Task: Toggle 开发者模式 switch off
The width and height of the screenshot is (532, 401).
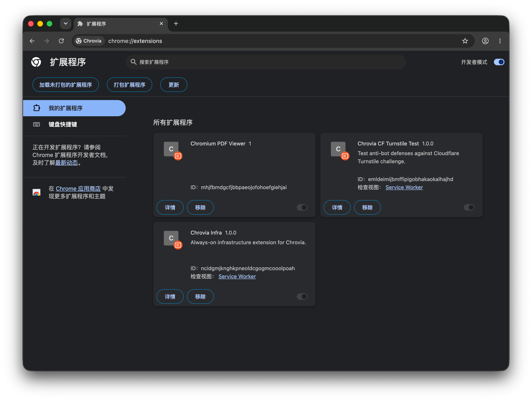Action: (499, 62)
